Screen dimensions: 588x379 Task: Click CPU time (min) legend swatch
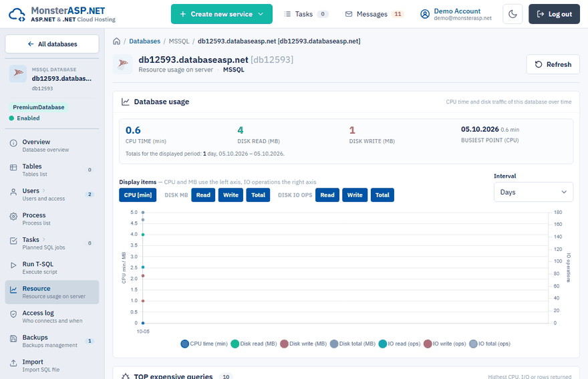[x=185, y=344]
